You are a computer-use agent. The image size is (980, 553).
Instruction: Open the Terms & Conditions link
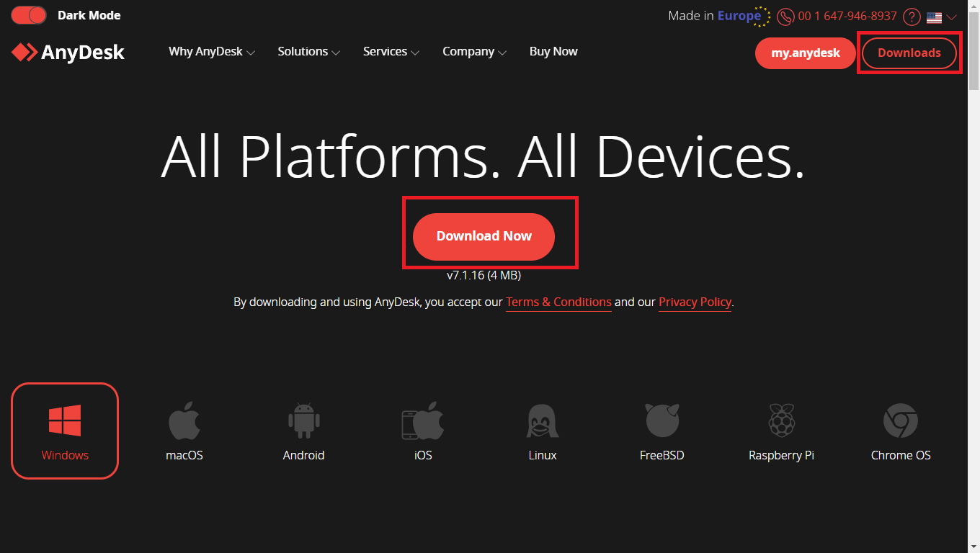(558, 302)
